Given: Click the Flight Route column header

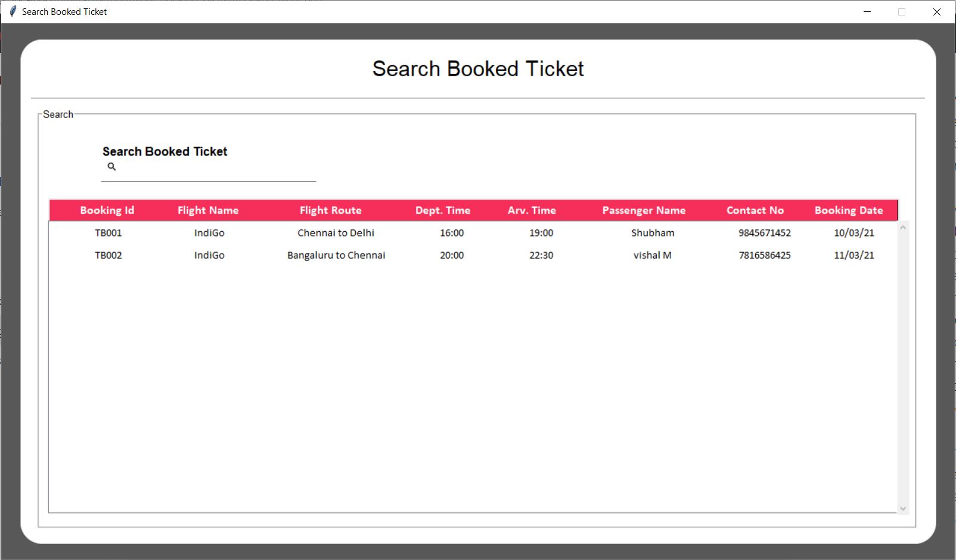Looking at the screenshot, I should pos(330,210).
